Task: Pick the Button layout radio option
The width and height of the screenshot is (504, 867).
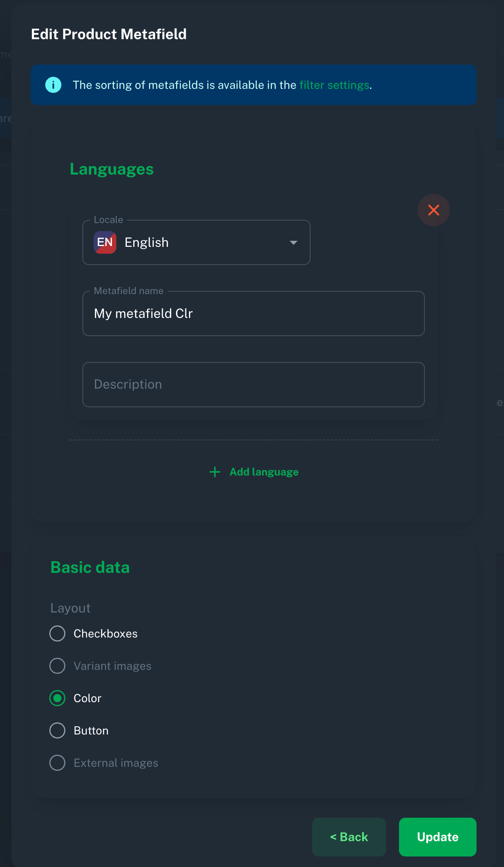Action: coord(57,730)
